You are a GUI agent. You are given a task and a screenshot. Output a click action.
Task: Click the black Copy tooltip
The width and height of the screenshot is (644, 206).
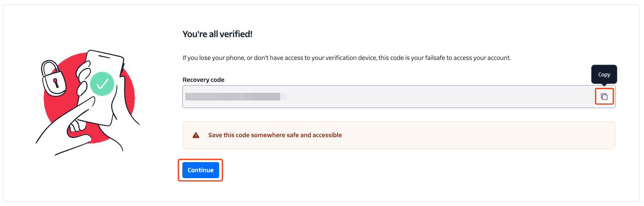coord(604,74)
